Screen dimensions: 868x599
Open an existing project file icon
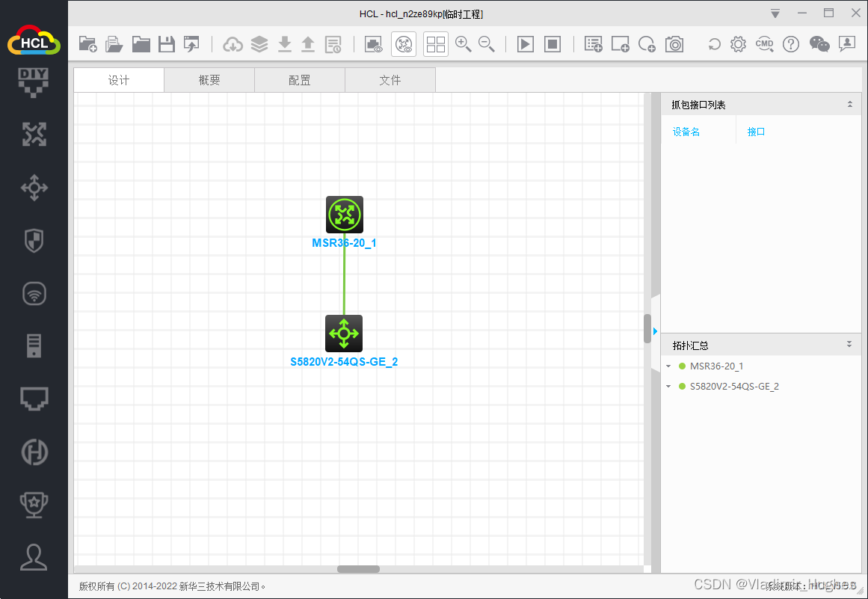point(114,43)
